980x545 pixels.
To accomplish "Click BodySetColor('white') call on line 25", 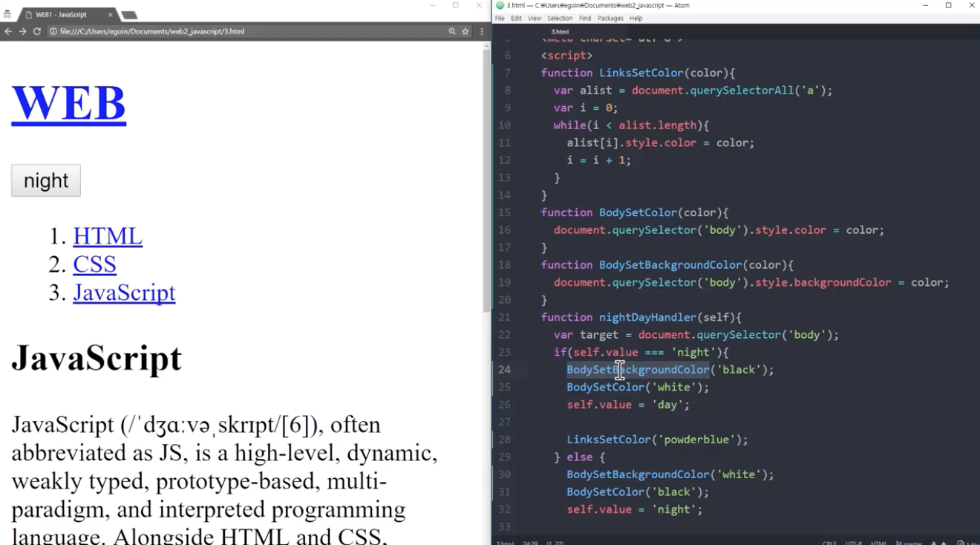I will click(638, 388).
